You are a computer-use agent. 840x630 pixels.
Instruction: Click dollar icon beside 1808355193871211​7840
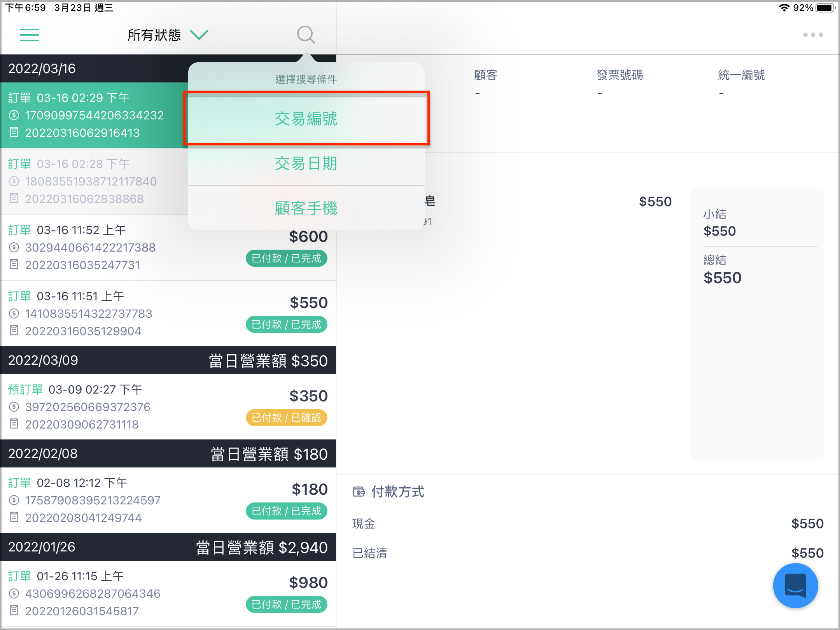14,181
